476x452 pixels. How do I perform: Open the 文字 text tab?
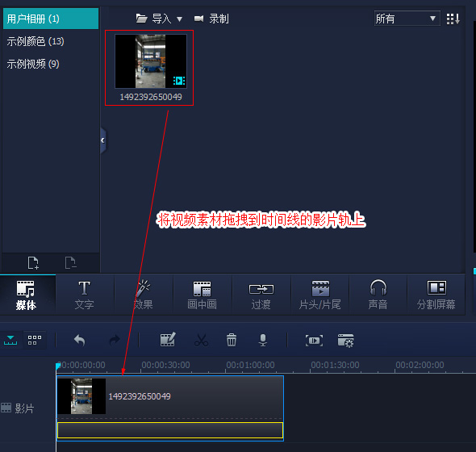pyautogui.click(x=85, y=295)
